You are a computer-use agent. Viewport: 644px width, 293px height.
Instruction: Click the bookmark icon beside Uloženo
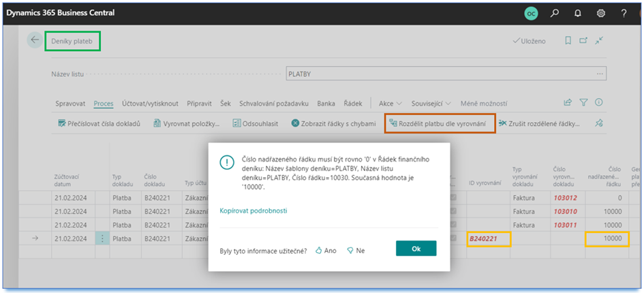point(568,41)
